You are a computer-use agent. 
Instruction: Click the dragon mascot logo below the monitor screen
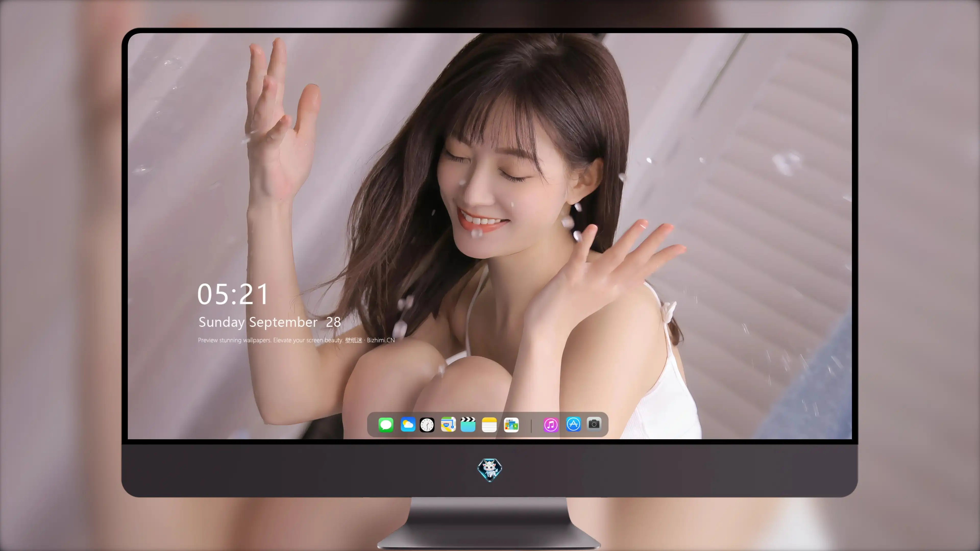click(x=490, y=470)
